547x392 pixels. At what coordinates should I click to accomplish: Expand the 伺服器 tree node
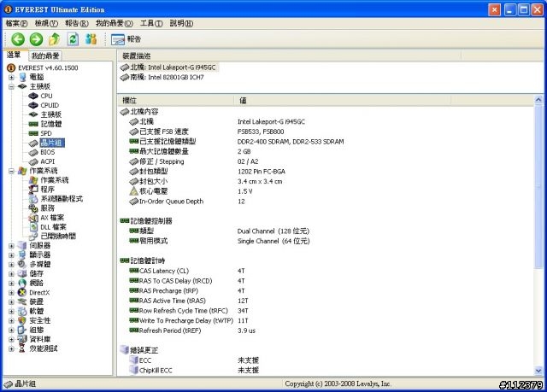click(11, 246)
